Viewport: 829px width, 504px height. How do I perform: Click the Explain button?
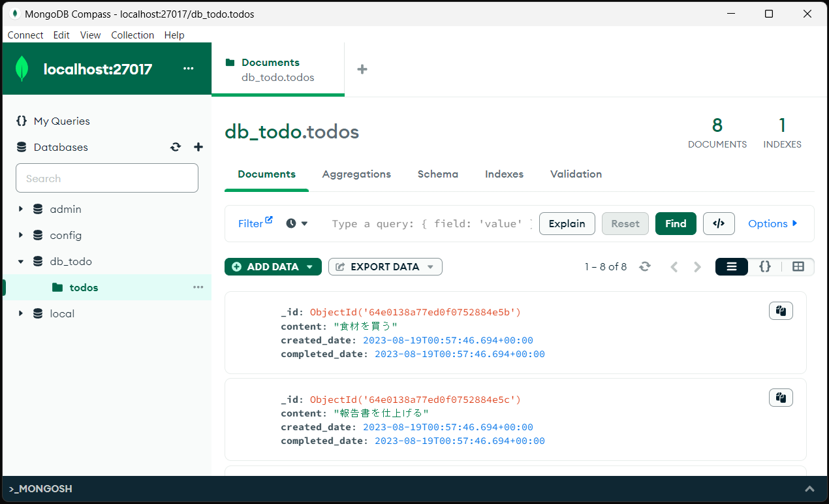(x=567, y=223)
